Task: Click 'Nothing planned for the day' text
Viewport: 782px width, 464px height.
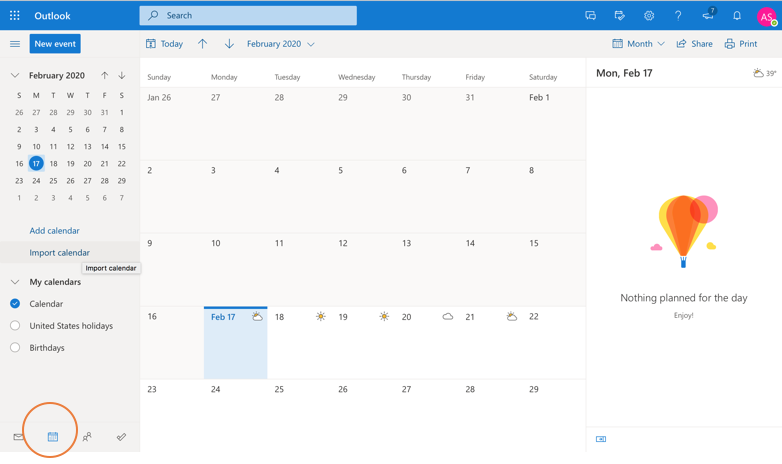Action: click(x=683, y=298)
